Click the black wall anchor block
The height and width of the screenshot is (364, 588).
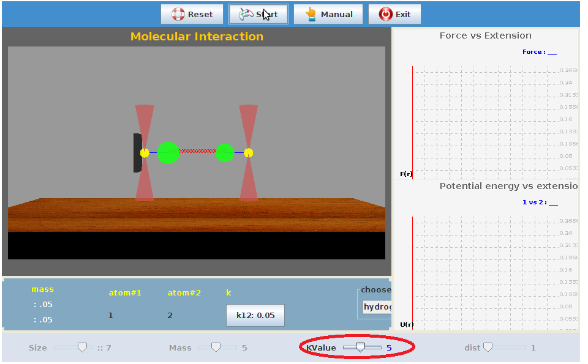click(137, 153)
